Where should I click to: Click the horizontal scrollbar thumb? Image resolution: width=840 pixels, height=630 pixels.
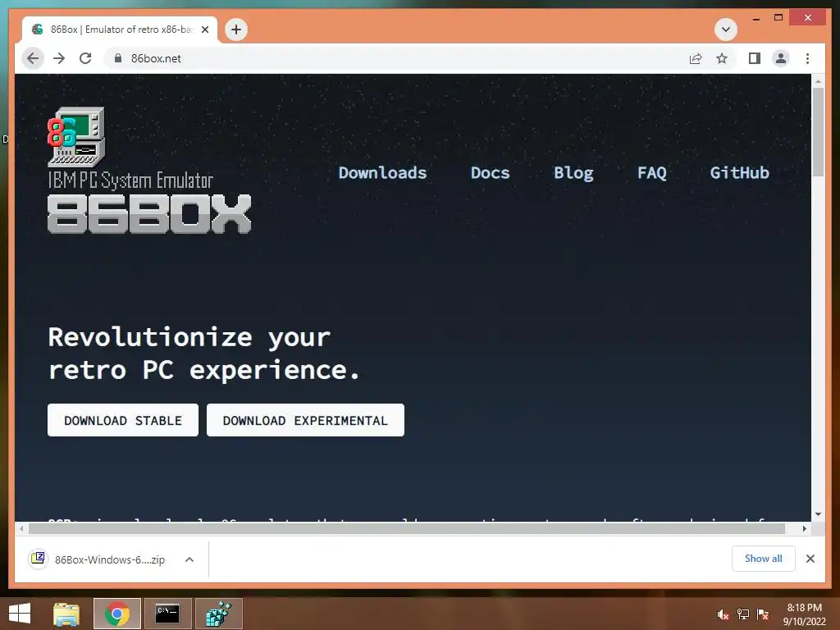[x=407, y=529]
